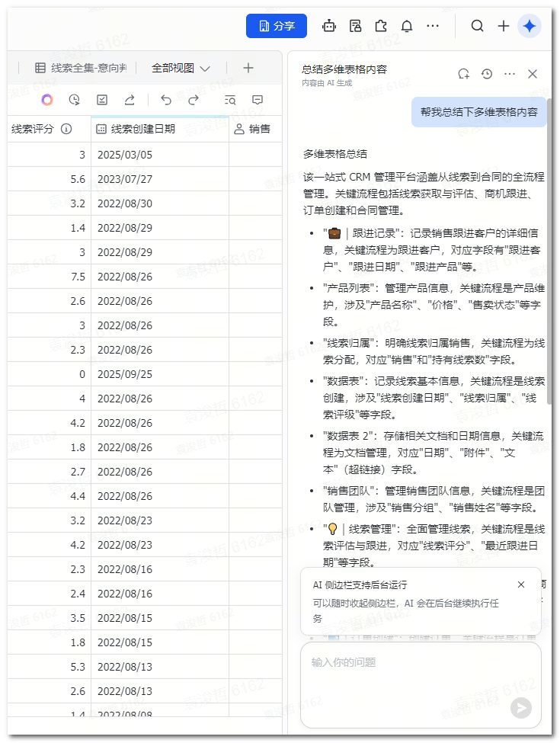Open the robot automation icon

[x=329, y=26]
